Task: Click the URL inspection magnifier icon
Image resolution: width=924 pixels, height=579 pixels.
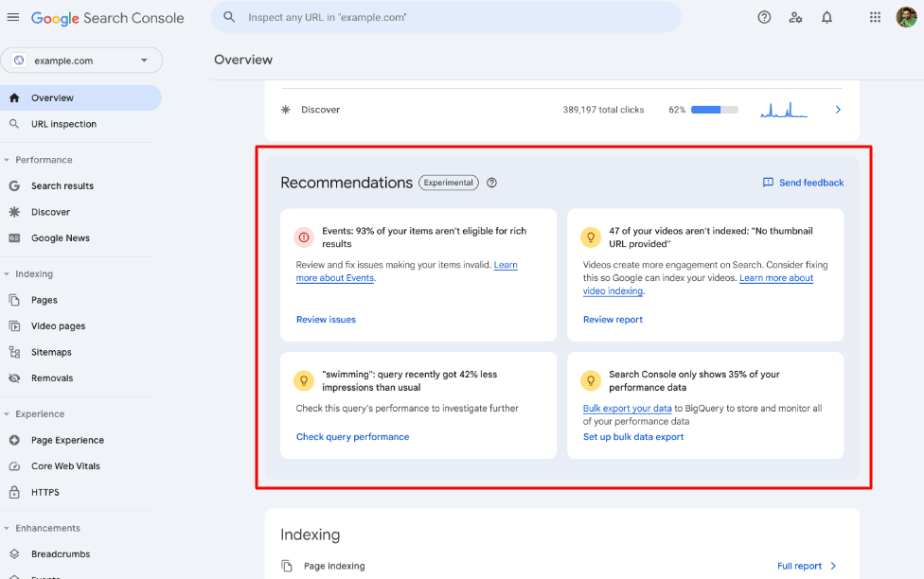Action: pos(15,124)
